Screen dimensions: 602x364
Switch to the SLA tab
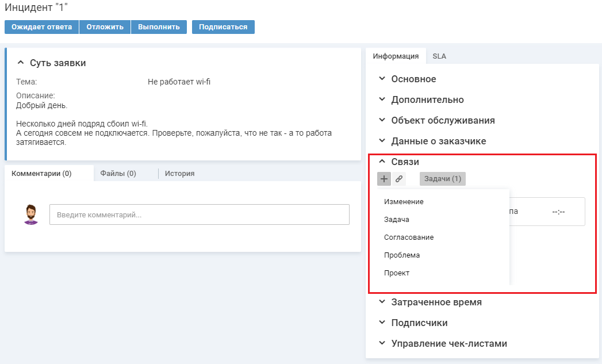click(x=439, y=56)
